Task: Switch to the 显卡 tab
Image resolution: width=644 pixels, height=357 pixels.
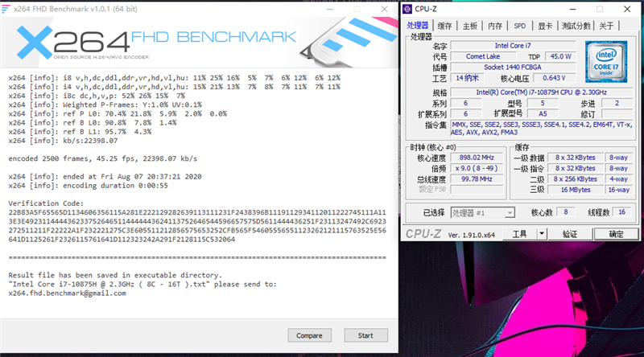Action: (x=546, y=26)
